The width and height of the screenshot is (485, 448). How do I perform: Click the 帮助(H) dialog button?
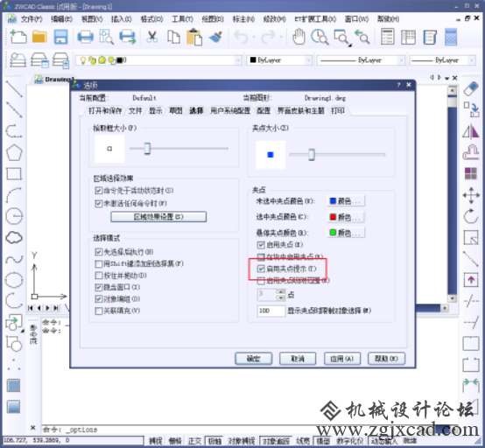tap(386, 359)
